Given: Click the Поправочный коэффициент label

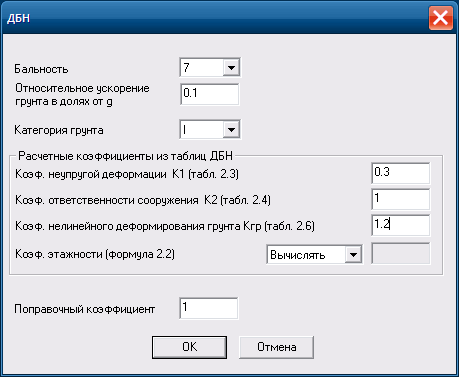Looking at the screenshot, I should pos(84,309).
